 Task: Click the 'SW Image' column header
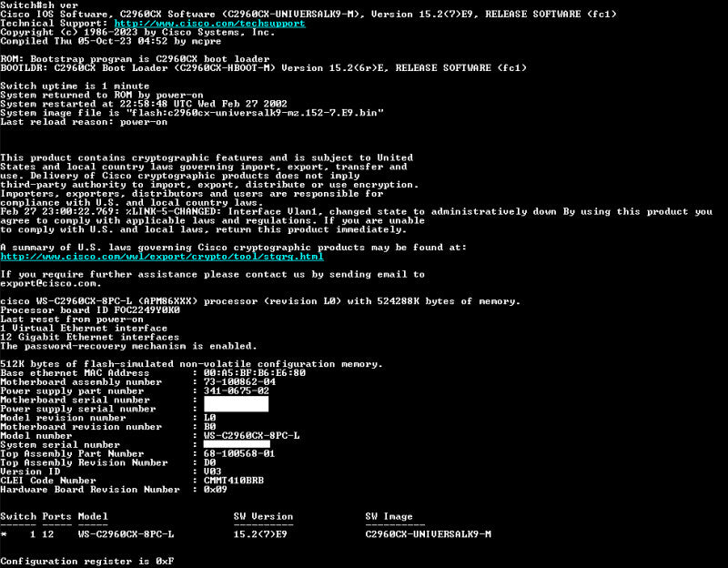tap(389, 516)
